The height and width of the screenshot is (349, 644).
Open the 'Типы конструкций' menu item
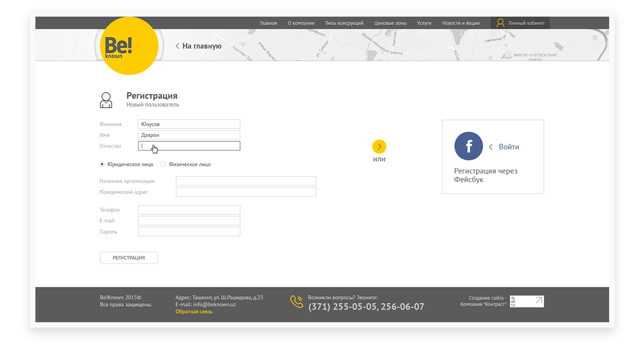344,23
